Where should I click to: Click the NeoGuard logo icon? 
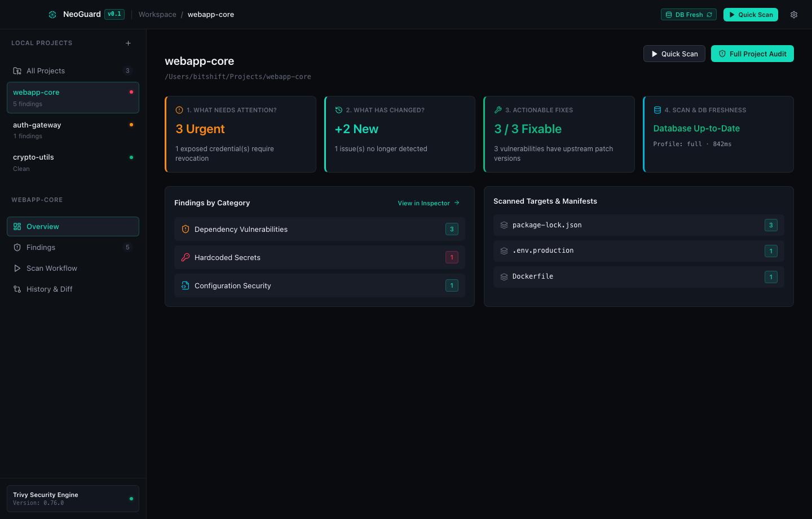(x=52, y=15)
